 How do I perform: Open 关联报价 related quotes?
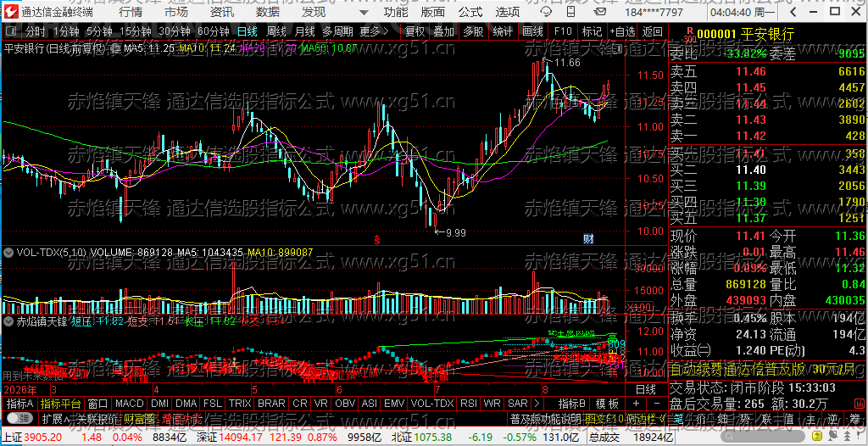pos(97,420)
